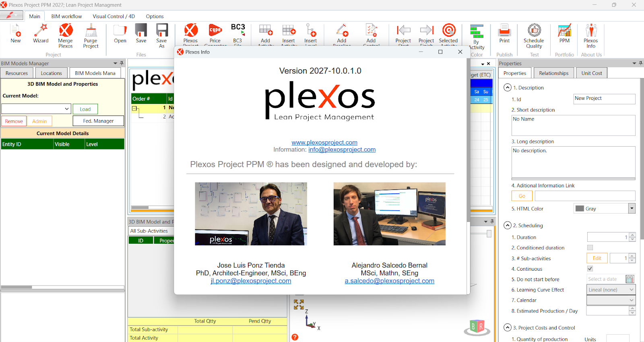Select the Options ribbon tab
Image resolution: width=644 pixels, height=342 pixels.
(x=155, y=17)
